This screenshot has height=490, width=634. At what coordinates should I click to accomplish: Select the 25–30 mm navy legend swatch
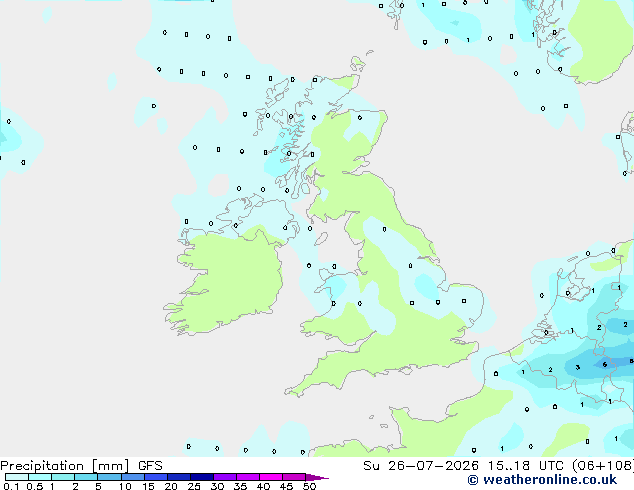click(x=202, y=477)
